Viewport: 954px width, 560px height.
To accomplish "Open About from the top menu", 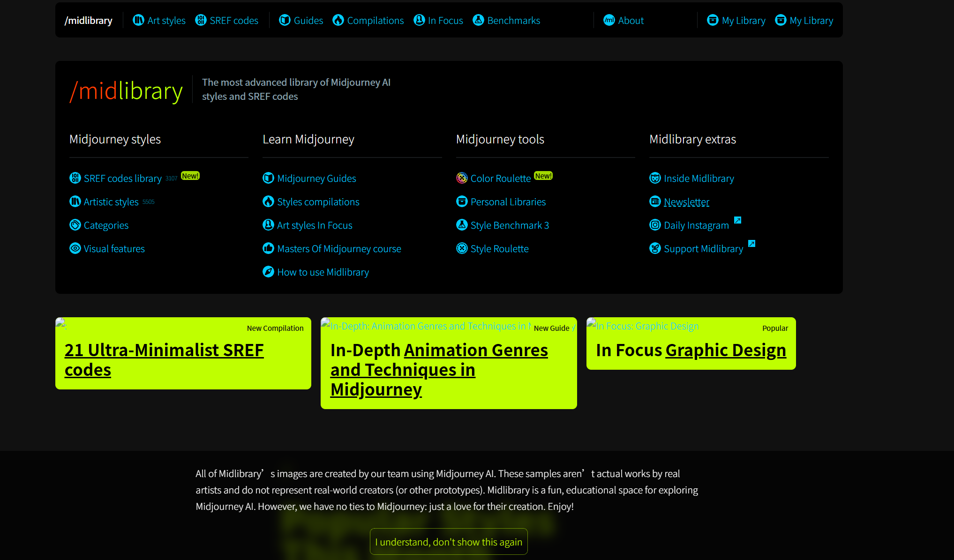I will coord(631,21).
